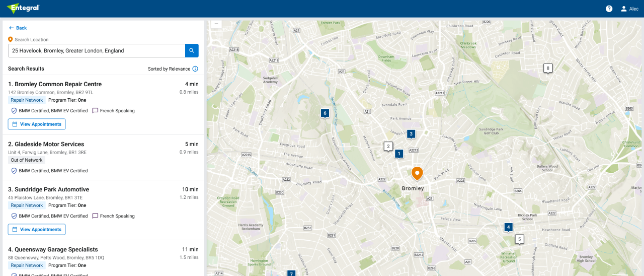The height and width of the screenshot is (276, 644).
Task: Click the Sorted by Relevance label
Action: click(169, 69)
